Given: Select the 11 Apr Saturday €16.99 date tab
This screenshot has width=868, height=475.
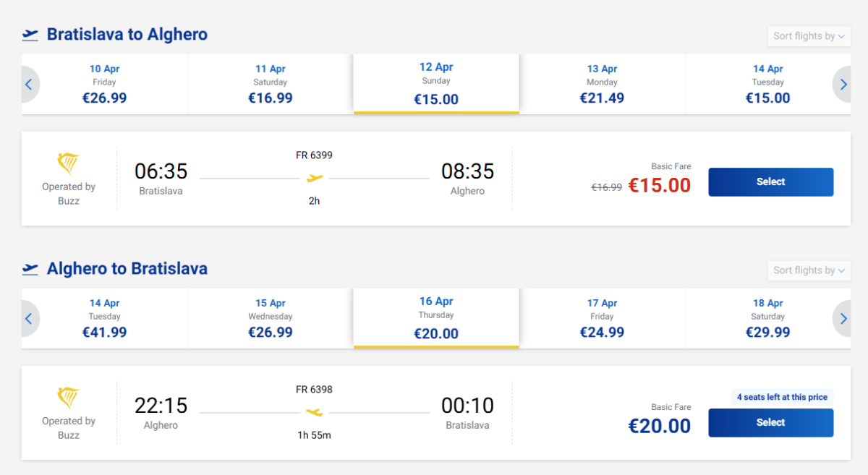Looking at the screenshot, I should 271,84.
